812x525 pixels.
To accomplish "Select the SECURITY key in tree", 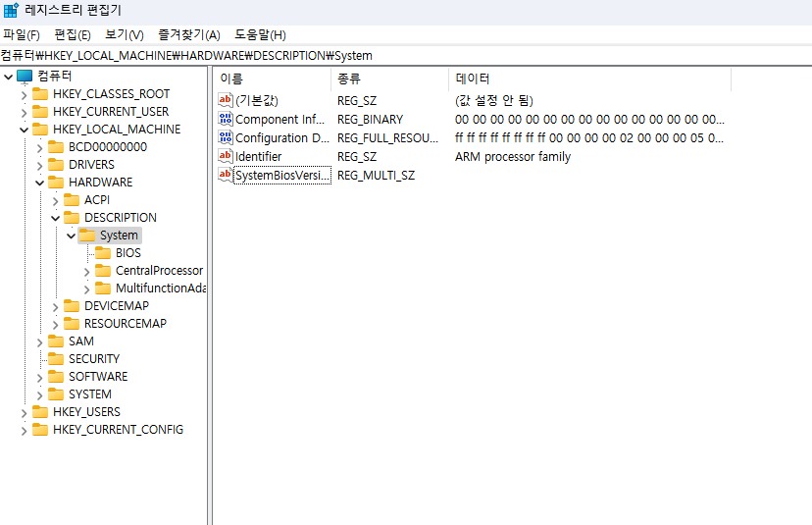I will coord(94,359).
